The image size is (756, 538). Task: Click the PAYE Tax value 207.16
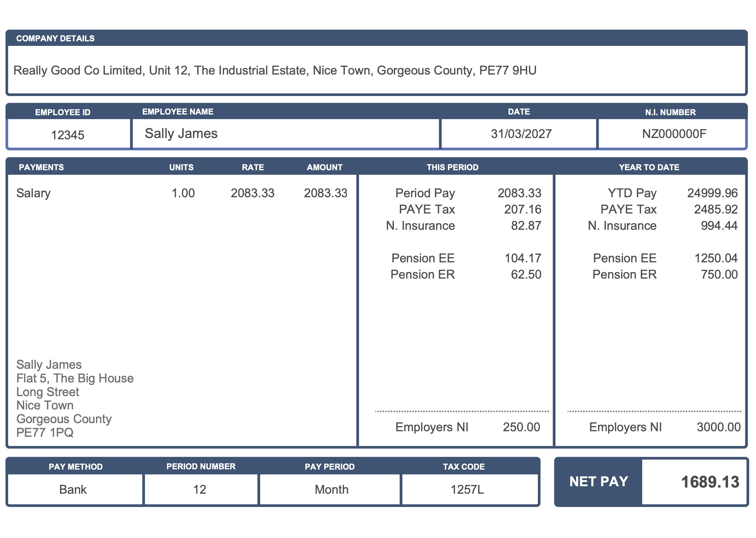523,209
